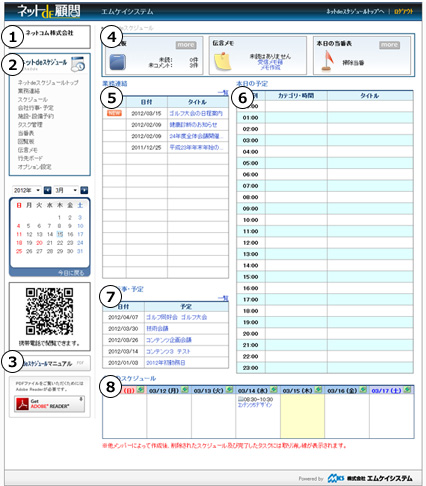Open スケジュールマニュアル PDF link

50,363
